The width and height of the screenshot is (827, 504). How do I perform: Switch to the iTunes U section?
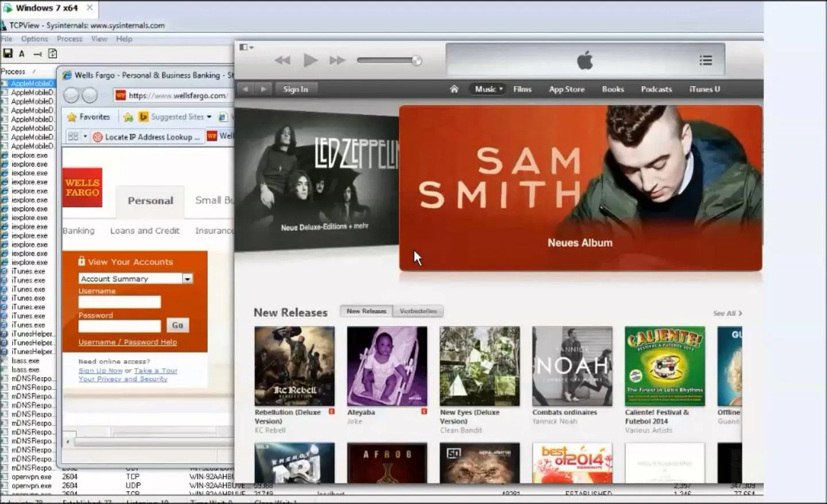(x=705, y=89)
